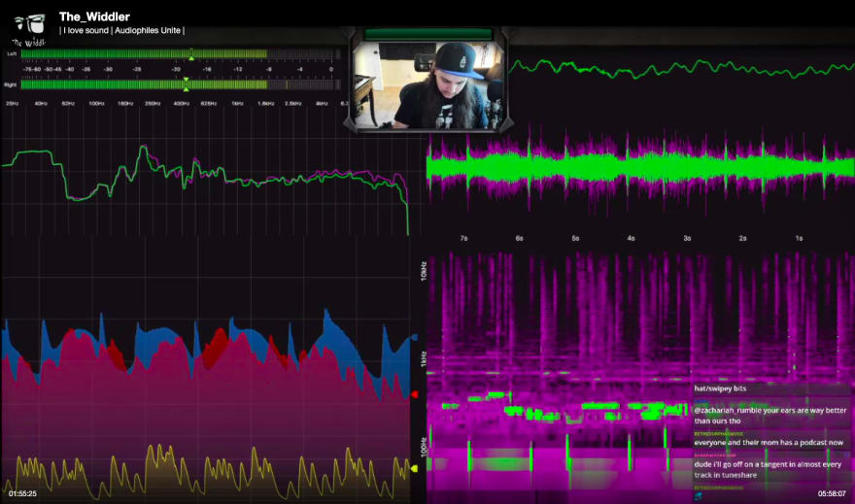The image size is (855, 504).
Task: Click the '@zachariah_rumble your ears' chat message
Action: 769,416
